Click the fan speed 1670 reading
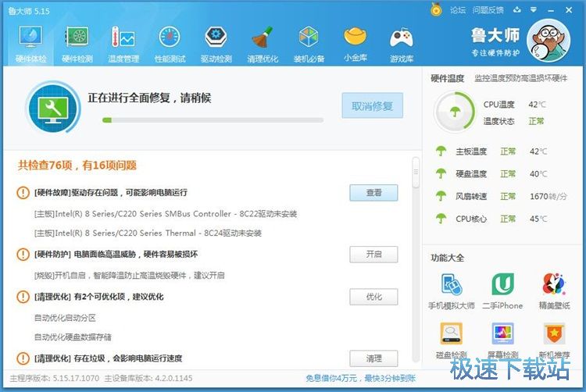The height and width of the screenshot is (392, 586). tap(548, 196)
